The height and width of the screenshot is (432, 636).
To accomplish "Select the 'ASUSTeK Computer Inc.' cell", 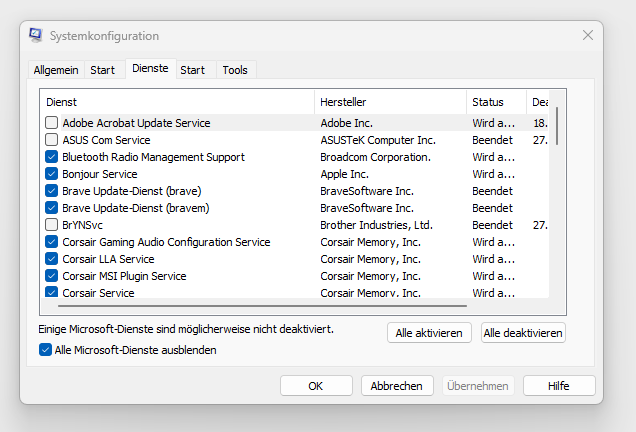I will pyautogui.click(x=378, y=140).
